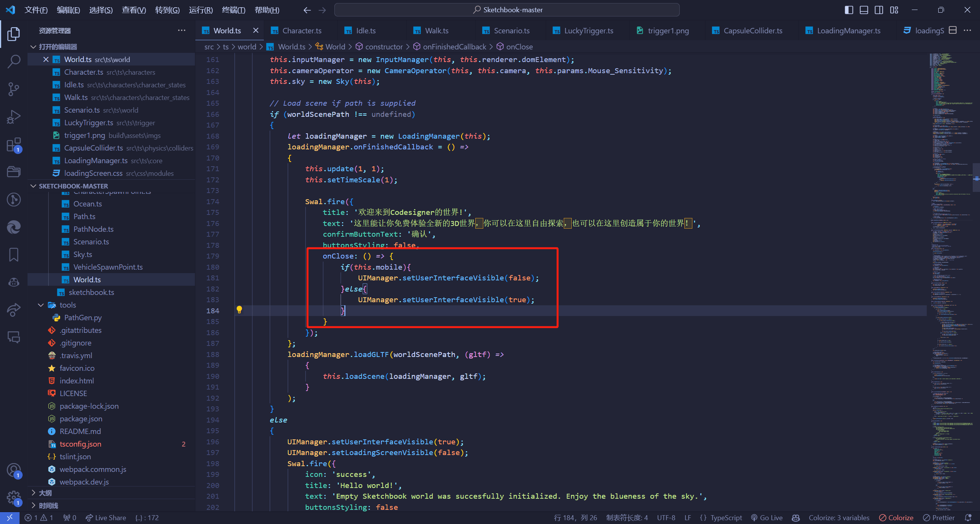The width and height of the screenshot is (980, 524).
Task: Open the Accounts menu icon
Action: pos(14,470)
